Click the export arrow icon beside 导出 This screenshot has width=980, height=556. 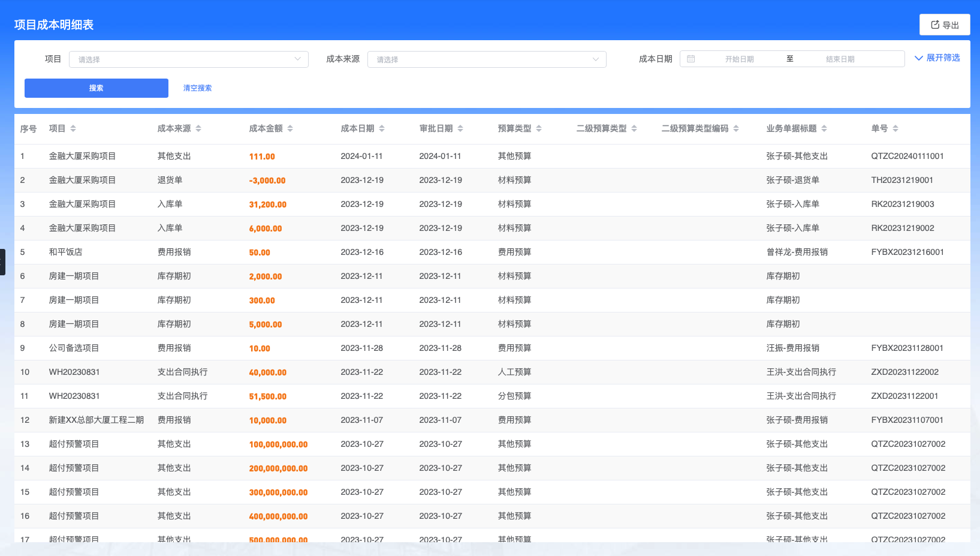tap(934, 24)
